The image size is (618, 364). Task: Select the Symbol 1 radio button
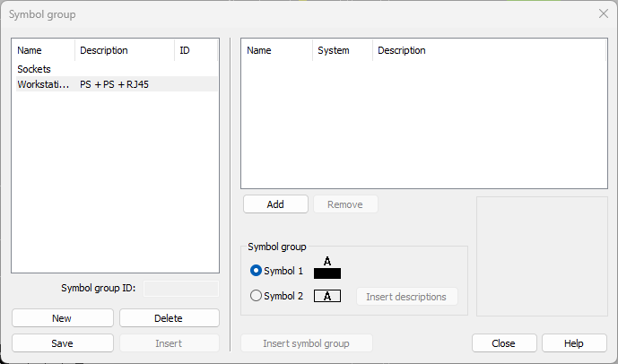pyautogui.click(x=256, y=271)
